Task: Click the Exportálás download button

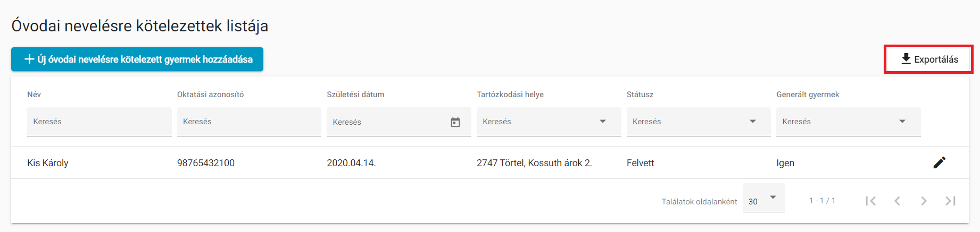Action: (929, 59)
